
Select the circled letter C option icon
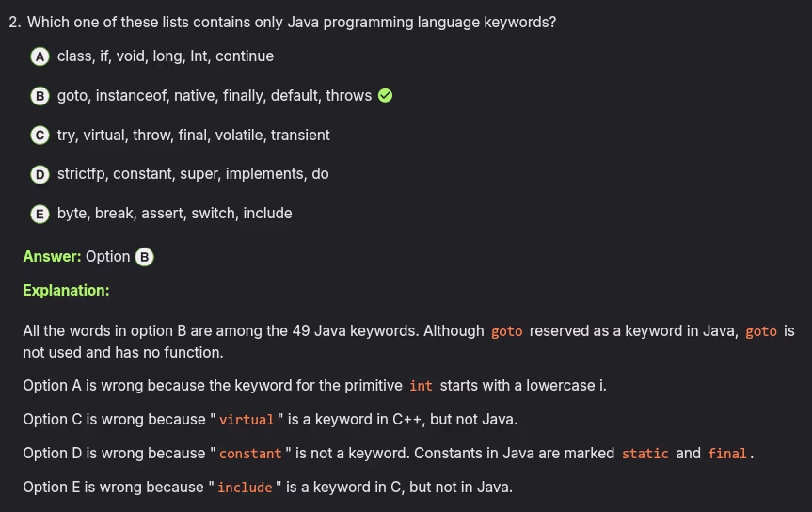pyautogui.click(x=40, y=136)
